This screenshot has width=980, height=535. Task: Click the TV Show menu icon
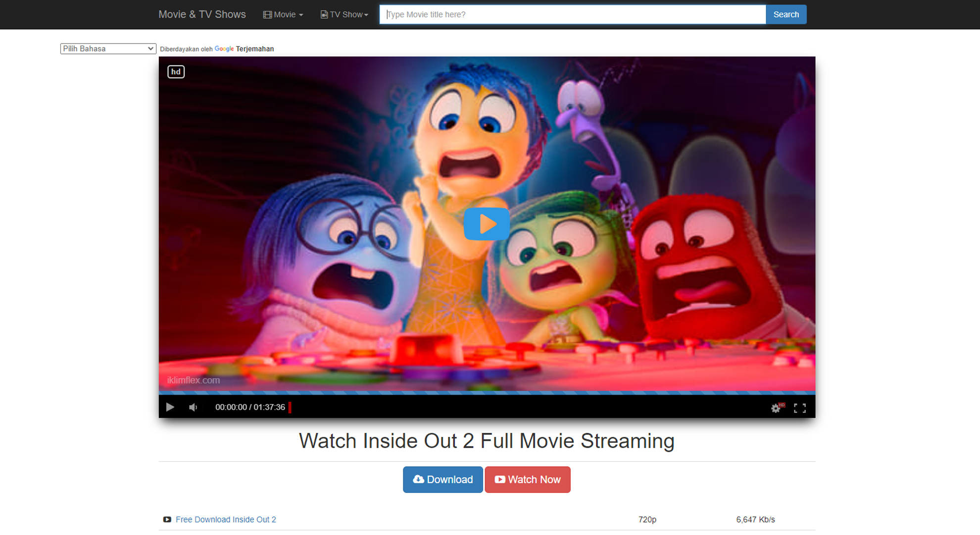pyautogui.click(x=324, y=15)
